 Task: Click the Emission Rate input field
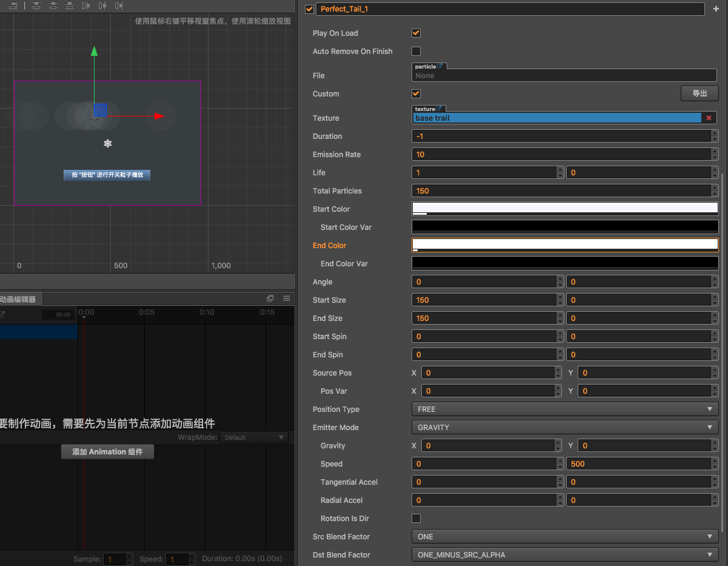(x=561, y=155)
